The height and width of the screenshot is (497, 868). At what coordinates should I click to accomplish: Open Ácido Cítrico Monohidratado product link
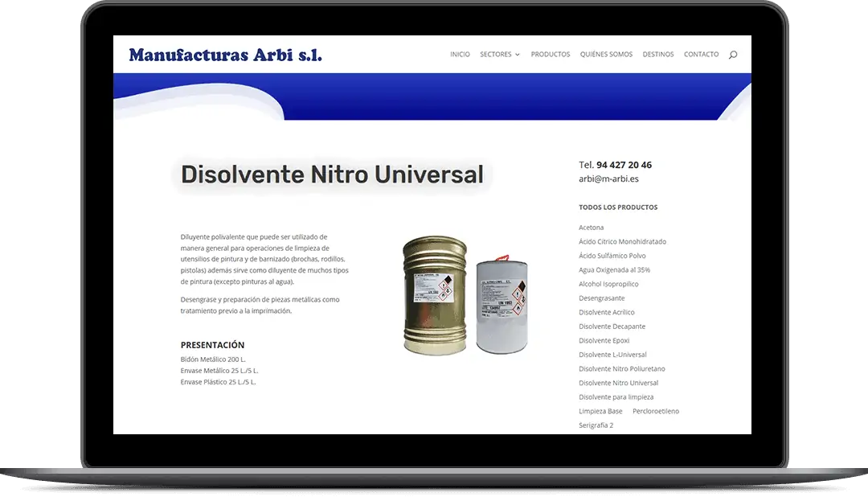pyautogui.click(x=622, y=241)
